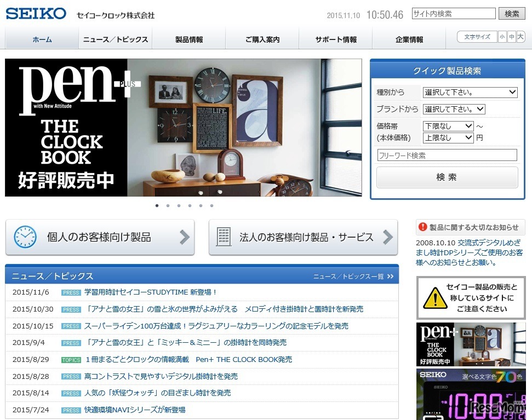532x420 pixels.
Task: Switch to the 製品情報 tab
Action: point(188,39)
